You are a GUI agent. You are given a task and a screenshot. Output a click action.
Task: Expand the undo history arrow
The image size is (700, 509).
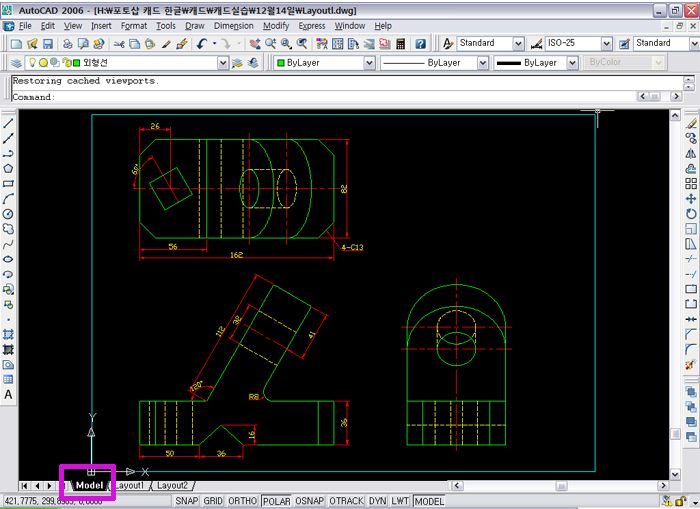click(x=214, y=44)
